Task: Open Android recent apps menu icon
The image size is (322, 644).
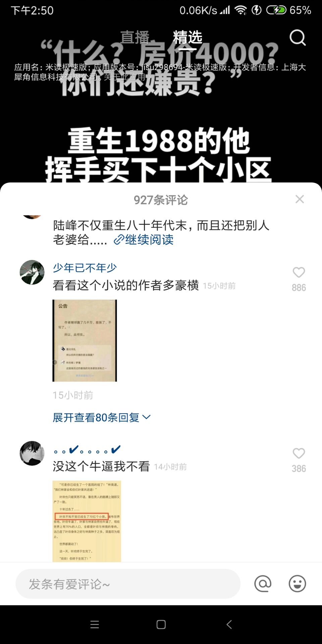Action: point(95,624)
